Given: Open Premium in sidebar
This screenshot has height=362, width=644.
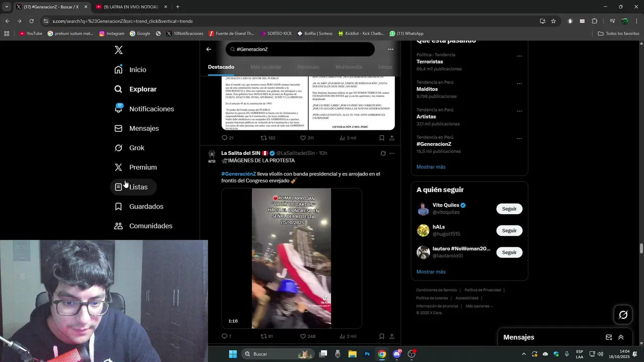Looking at the screenshot, I should click(136, 167).
